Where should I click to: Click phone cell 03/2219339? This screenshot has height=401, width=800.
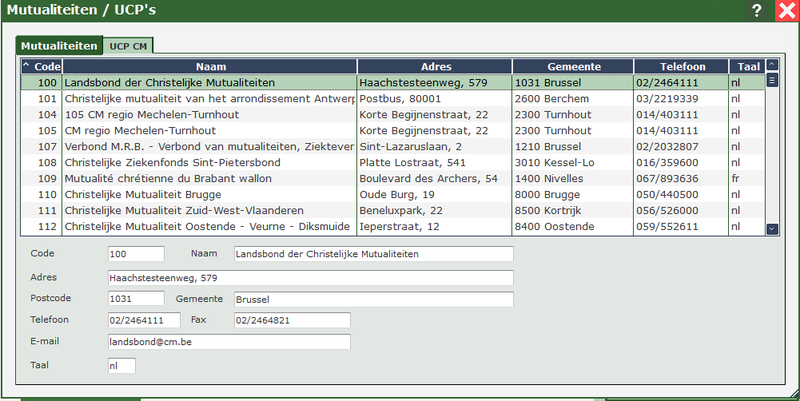(681, 98)
